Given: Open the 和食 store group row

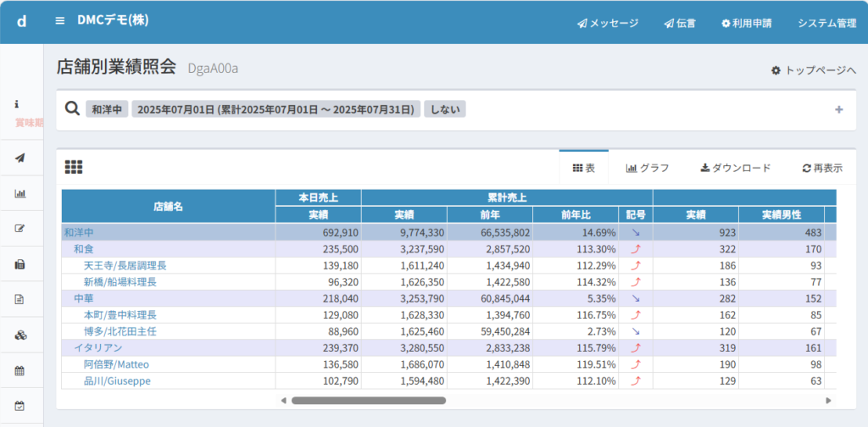Looking at the screenshot, I should (x=83, y=249).
